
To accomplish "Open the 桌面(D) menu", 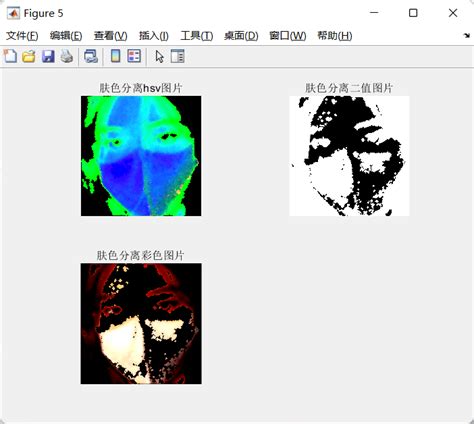I will 241,36.
